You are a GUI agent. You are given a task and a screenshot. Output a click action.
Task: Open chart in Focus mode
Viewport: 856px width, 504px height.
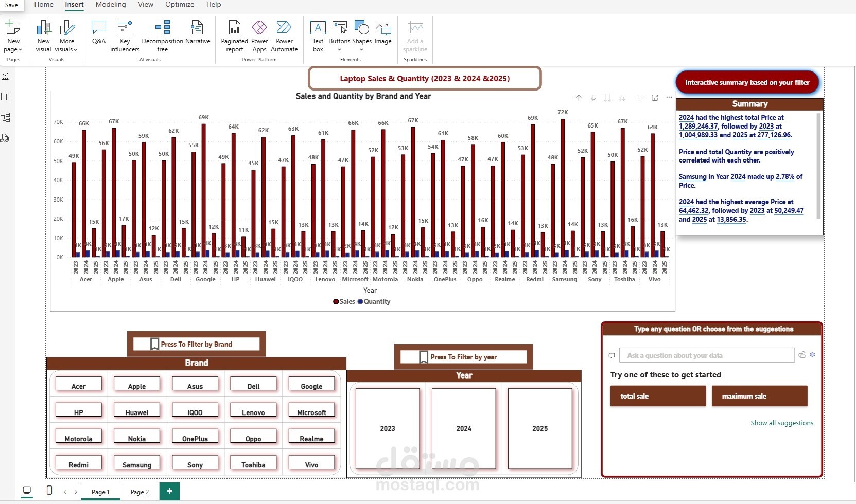click(655, 98)
